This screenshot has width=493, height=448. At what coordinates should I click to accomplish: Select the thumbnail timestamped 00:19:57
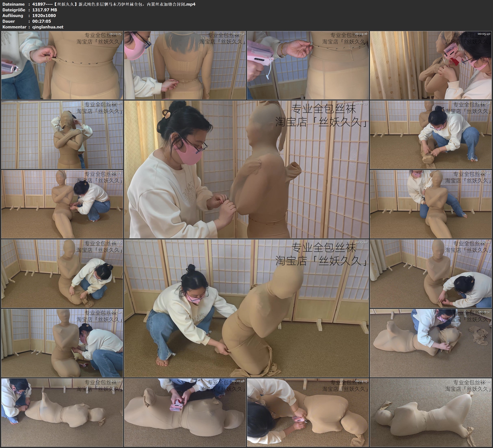pos(431,343)
